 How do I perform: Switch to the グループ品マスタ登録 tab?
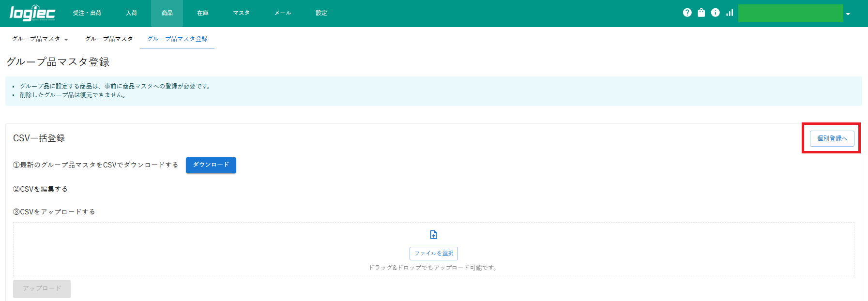(x=177, y=39)
